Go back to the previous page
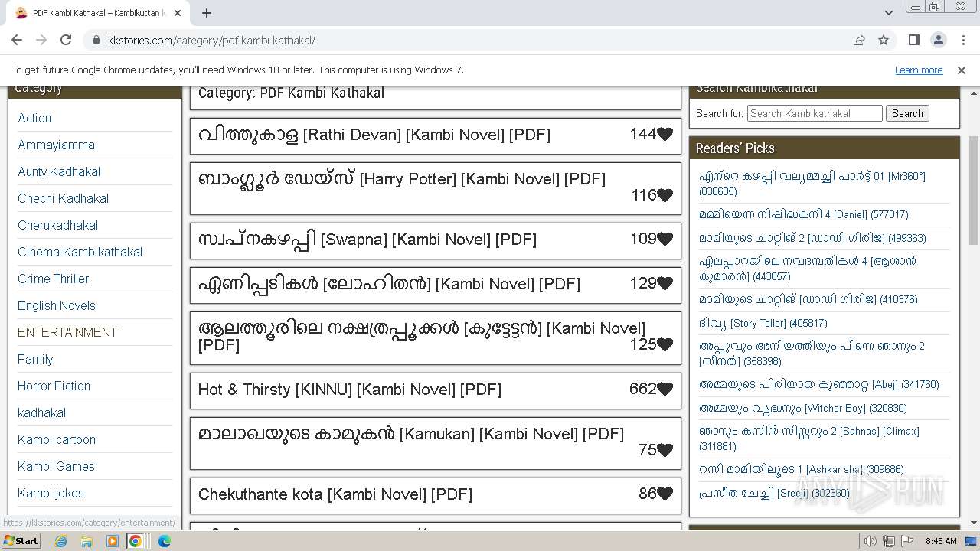Screen dimensions: 980x551 pos(17,40)
